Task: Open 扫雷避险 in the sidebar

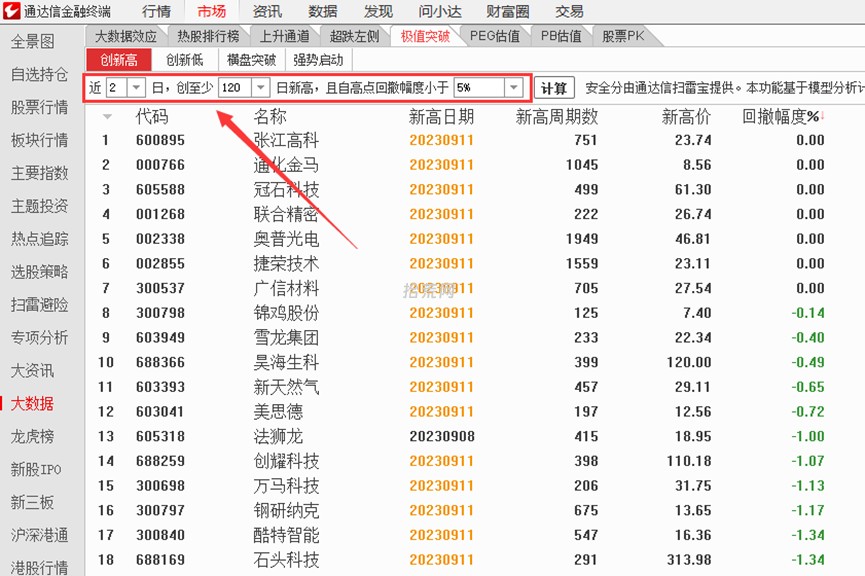Action: pyautogui.click(x=40, y=305)
